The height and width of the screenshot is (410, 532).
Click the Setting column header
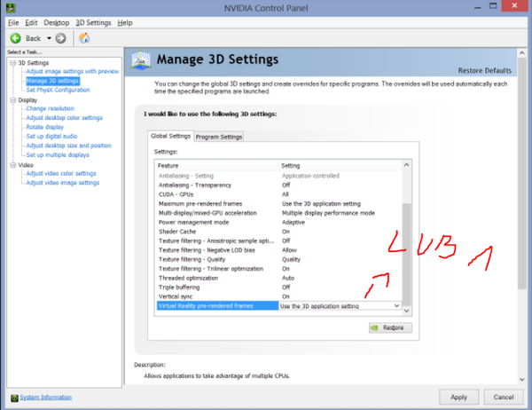click(340, 165)
